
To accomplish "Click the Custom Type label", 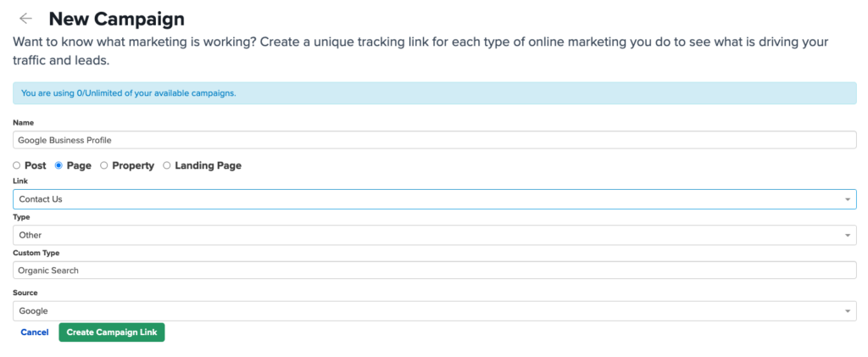I will [x=36, y=253].
